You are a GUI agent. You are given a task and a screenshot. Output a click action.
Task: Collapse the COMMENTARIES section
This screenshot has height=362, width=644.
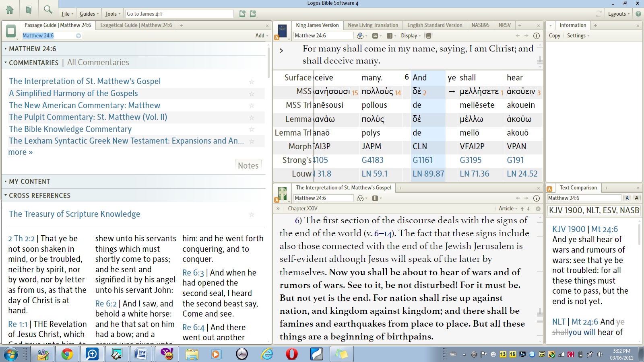[x=6, y=63]
